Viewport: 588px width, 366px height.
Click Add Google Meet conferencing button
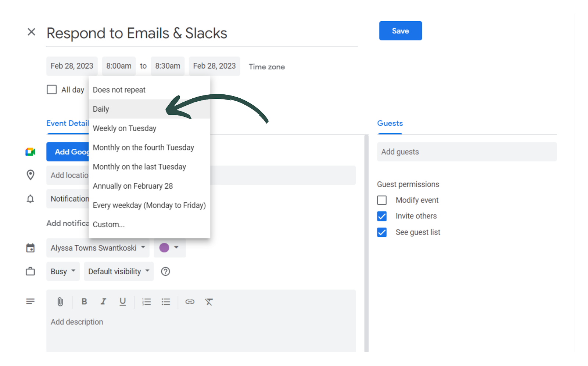click(68, 152)
